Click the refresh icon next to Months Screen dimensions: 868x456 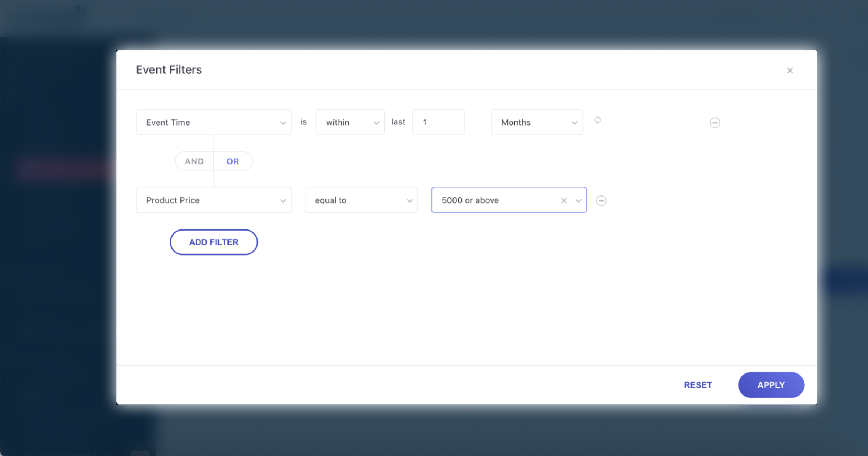click(x=597, y=120)
